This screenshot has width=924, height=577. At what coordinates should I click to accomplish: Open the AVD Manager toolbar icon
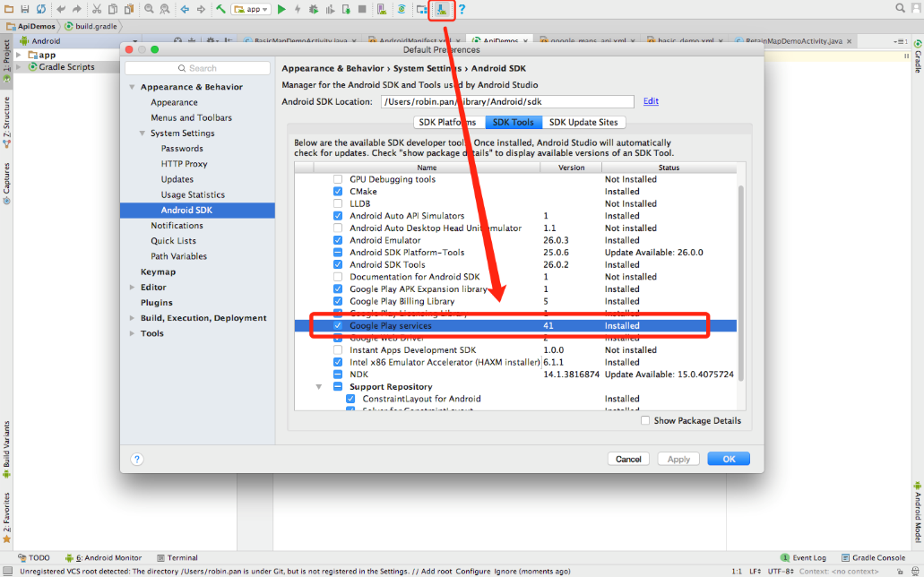pyautogui.click(x=382, y=9)
